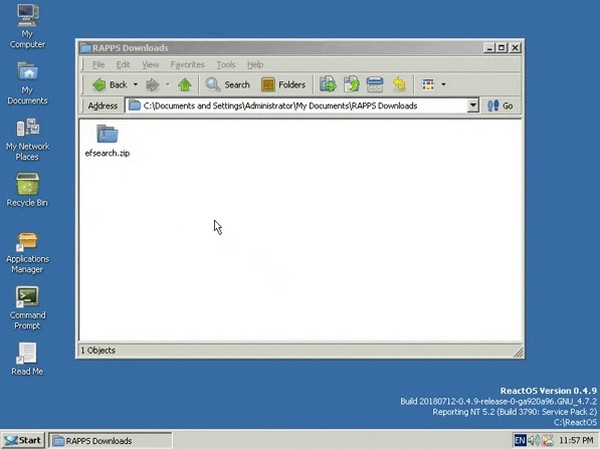
Task: Click the Go button
Action: pyautogui.click(x=500, y=106)
